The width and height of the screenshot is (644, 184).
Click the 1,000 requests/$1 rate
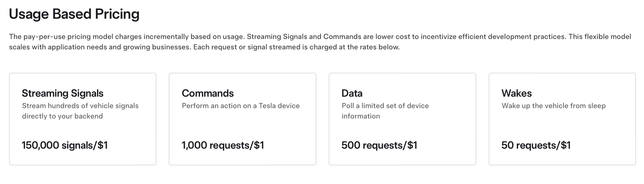coord(223,145)
